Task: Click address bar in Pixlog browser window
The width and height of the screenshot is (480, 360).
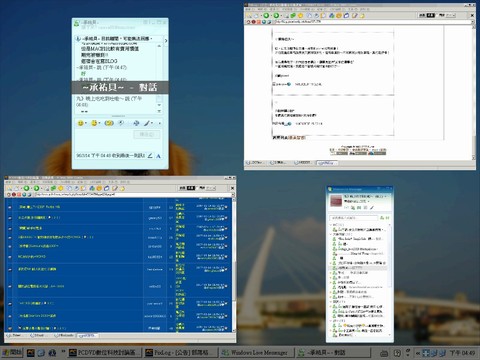Action: click(x=372, y=22)
